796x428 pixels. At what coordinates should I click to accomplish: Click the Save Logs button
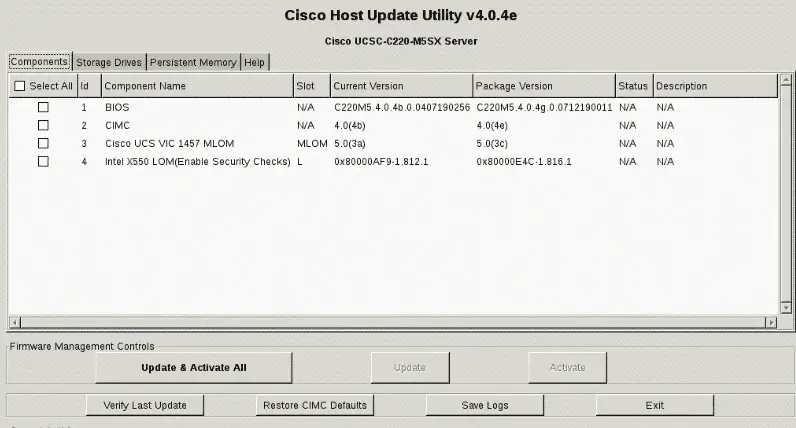485,405
